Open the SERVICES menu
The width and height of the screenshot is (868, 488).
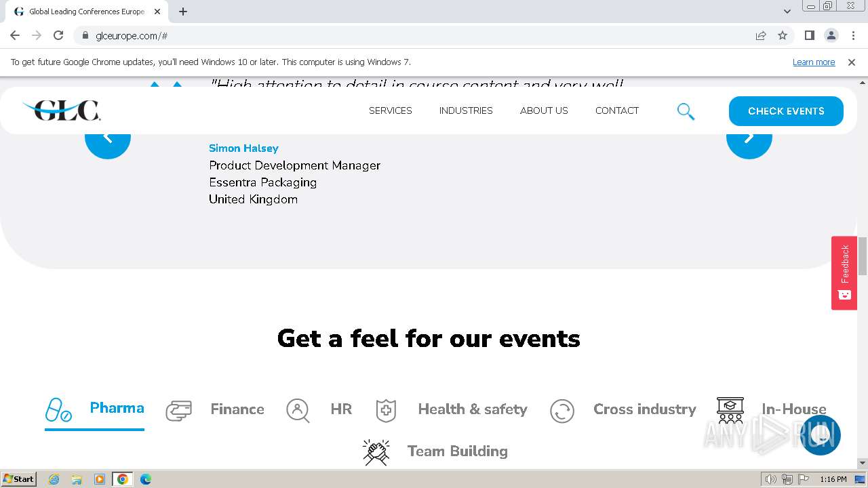391,110
